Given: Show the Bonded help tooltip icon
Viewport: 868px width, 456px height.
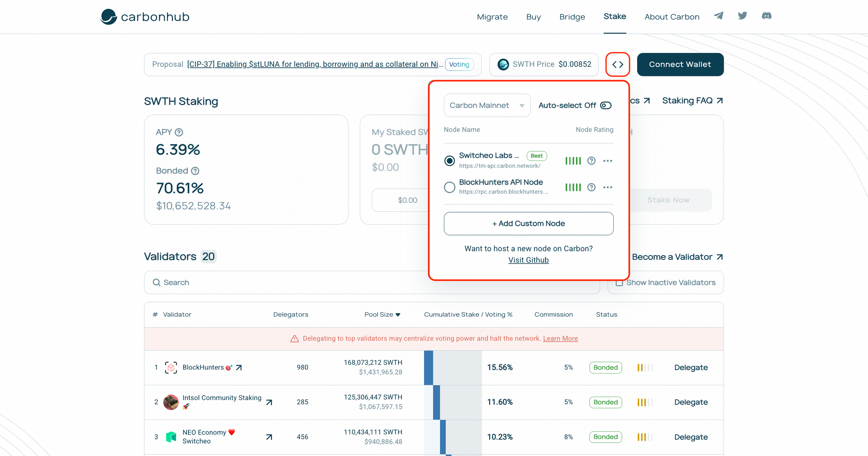Looking at the screenshot, I should pyautogui.click(x=195, y=171).
